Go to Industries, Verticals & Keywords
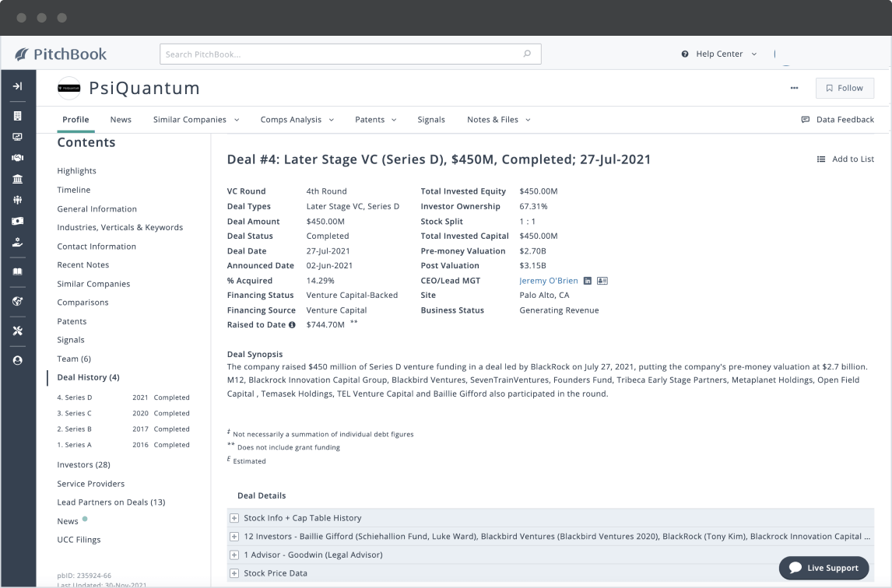 coord(120,227)
